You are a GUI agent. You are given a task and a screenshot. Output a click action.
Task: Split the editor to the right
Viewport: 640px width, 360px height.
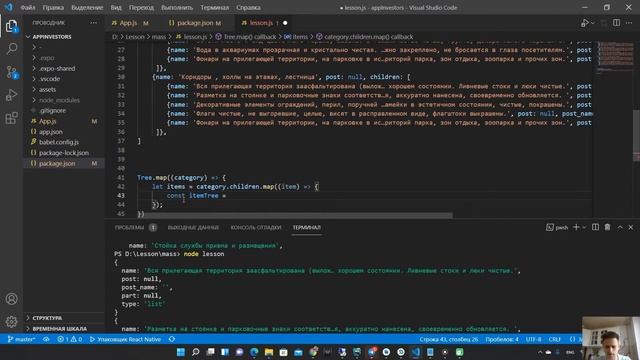point(616,23)
